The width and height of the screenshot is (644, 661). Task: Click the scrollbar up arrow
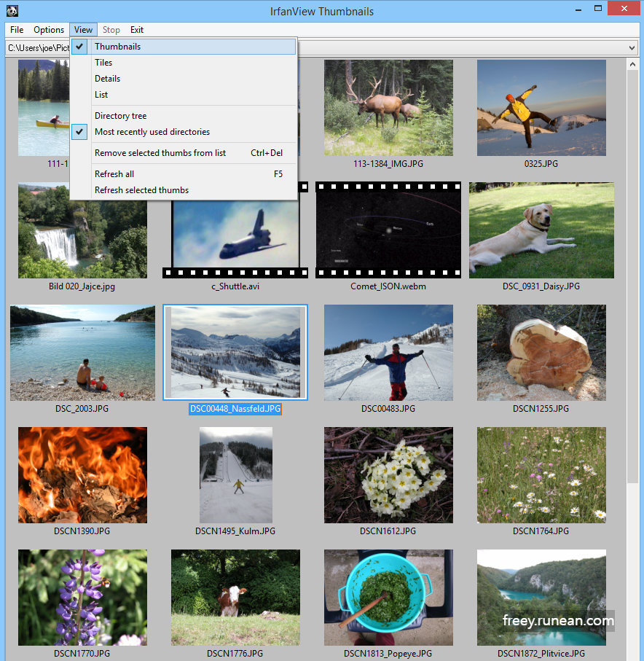point(632,65)
